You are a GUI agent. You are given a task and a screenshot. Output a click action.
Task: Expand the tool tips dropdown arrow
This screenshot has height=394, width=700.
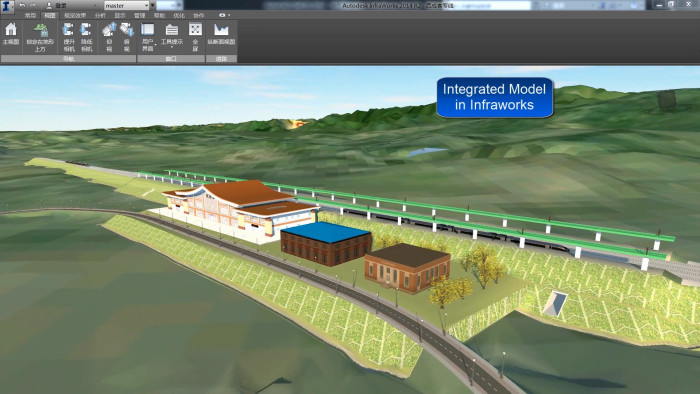(172, 47)
